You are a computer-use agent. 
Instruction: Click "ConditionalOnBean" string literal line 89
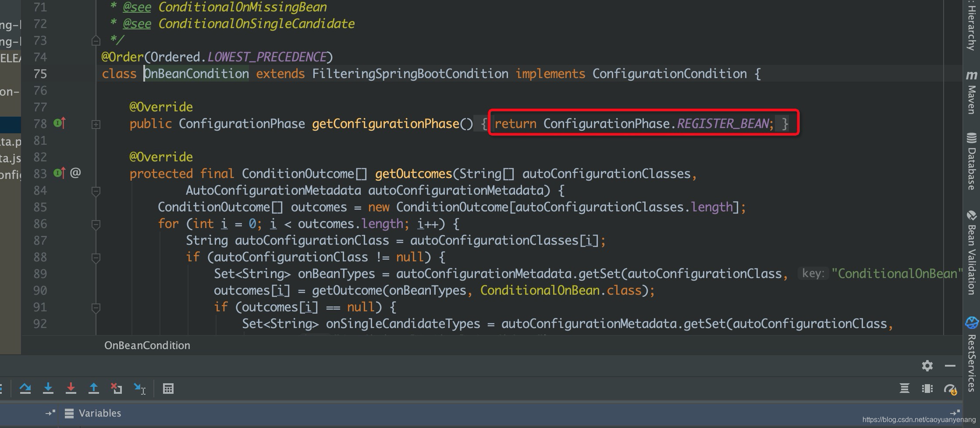[897, 274]
